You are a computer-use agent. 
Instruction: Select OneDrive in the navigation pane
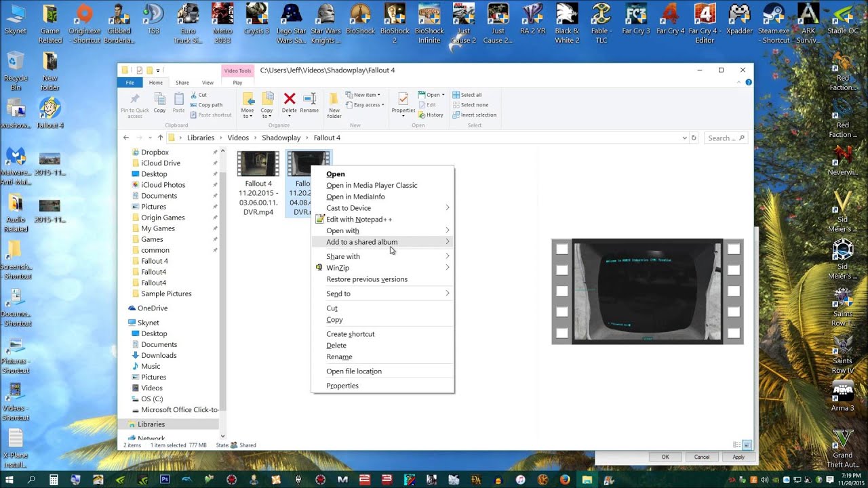tap(153, 308)
